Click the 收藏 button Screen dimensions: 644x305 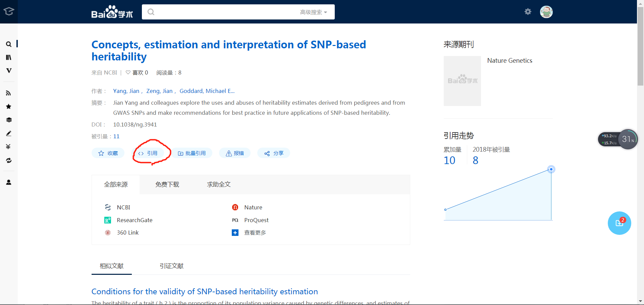[108, 153]
